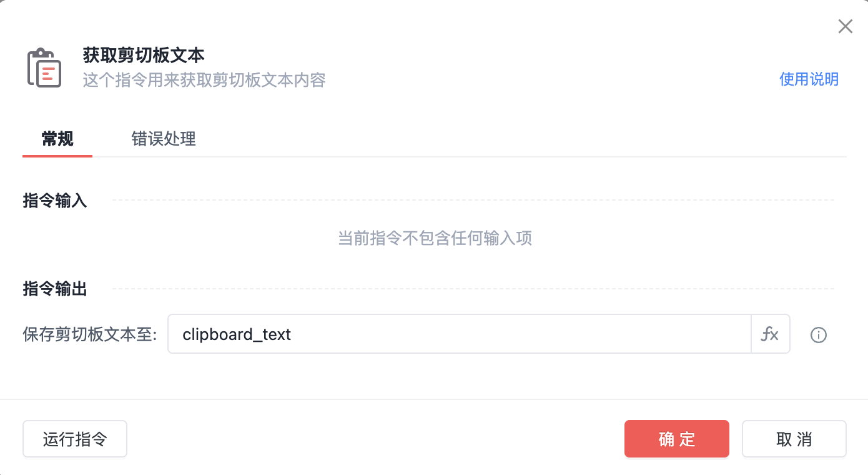Select the clipboard icon in the dialog header
This screenshot has width=868, height=475.
tap(43, 67)
